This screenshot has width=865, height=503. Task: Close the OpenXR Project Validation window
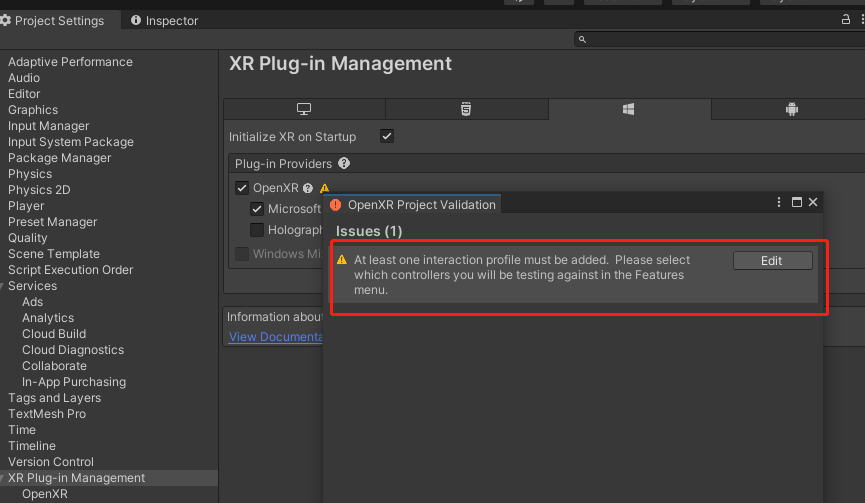(x=813, y=202)
